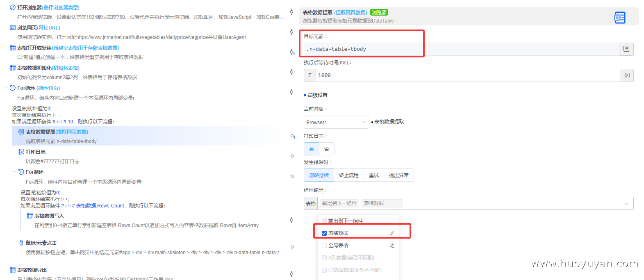Click the 执行后等待时间 input showing 1000
The width and height of the screenshot is (644, 280).
click(468, 75)
